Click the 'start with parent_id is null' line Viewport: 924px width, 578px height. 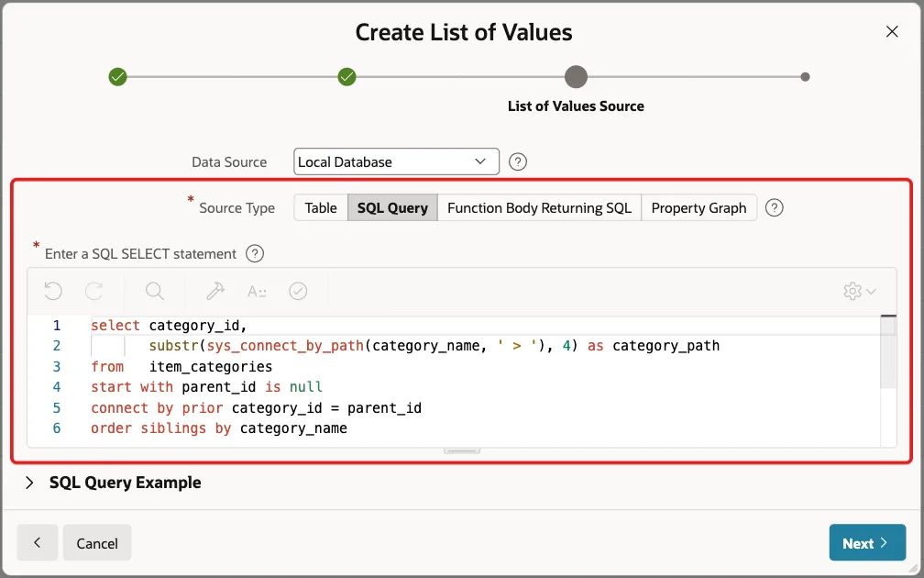(207, 387)
